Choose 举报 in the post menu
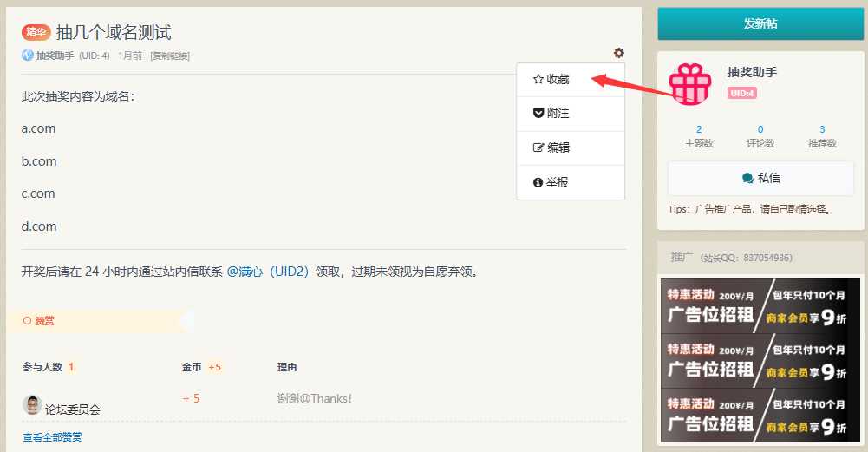 click(571, 182)
